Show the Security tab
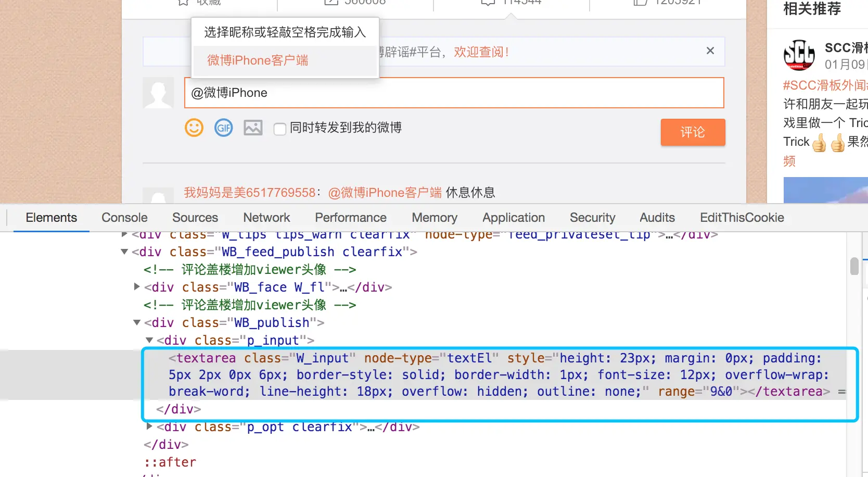 click(x=593, y=218)
